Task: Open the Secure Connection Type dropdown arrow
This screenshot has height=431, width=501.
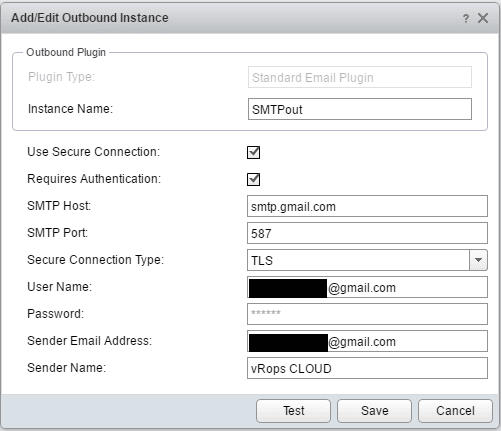Action: [478, 260]
